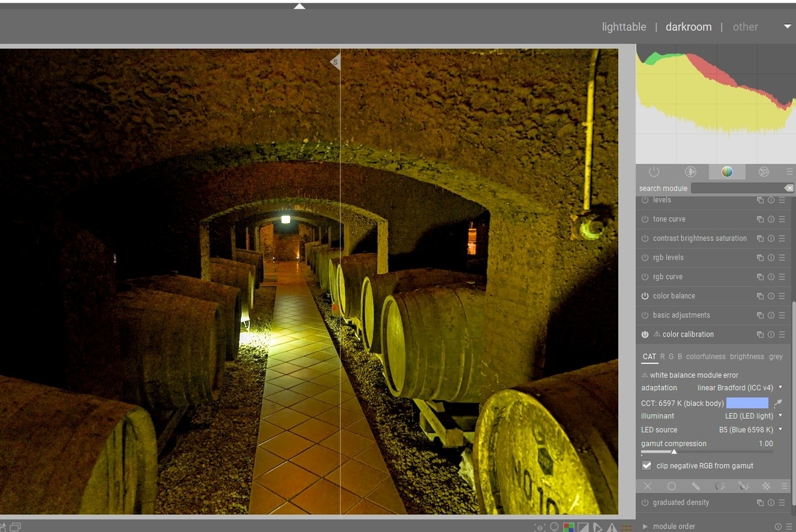
Task: Expand the color balance module
Action: [674, 296]
